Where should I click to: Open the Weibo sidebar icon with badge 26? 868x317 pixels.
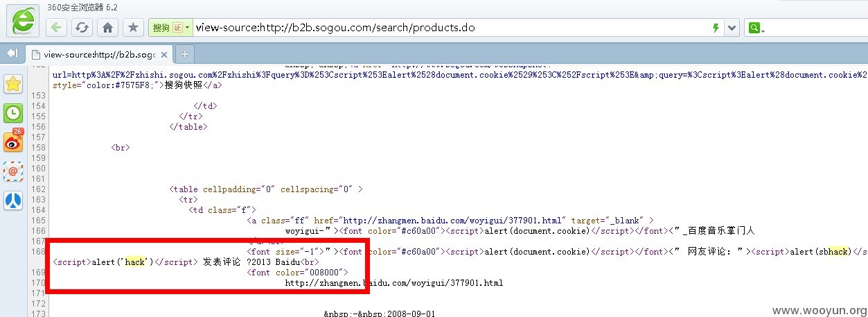pos(13,141)
